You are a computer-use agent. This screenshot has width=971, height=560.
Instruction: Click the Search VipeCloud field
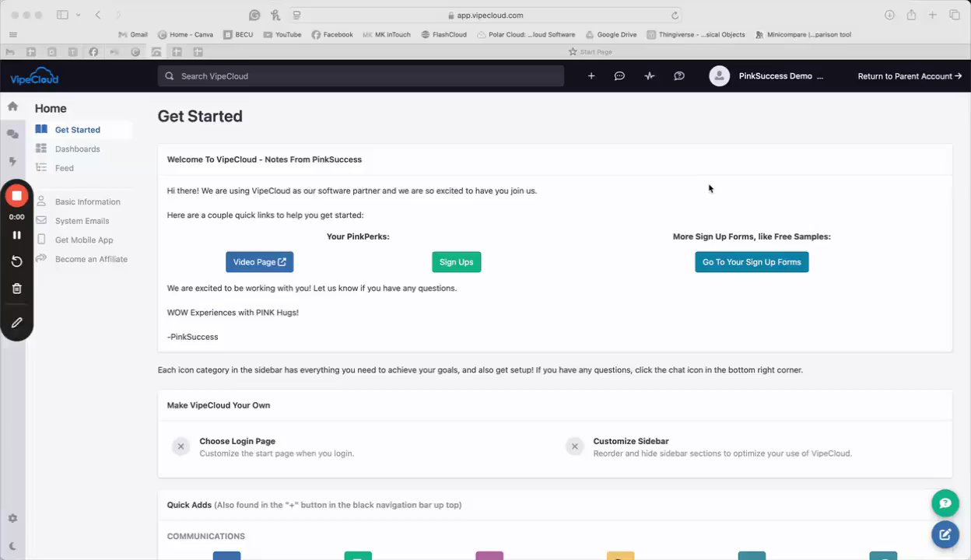(361, 76)
